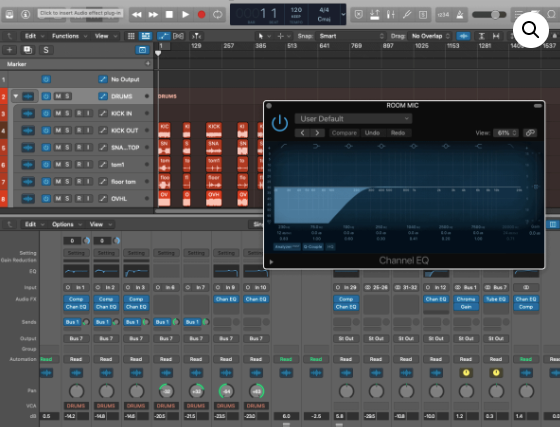Image resolution: width=560 pixels, height=427 pixels.
Task: Open the pointer tool menu
Action: (x=264, y=36)
